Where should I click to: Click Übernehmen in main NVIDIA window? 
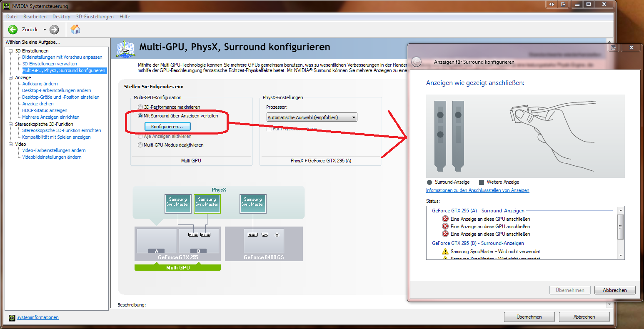(x=529, y=317)
